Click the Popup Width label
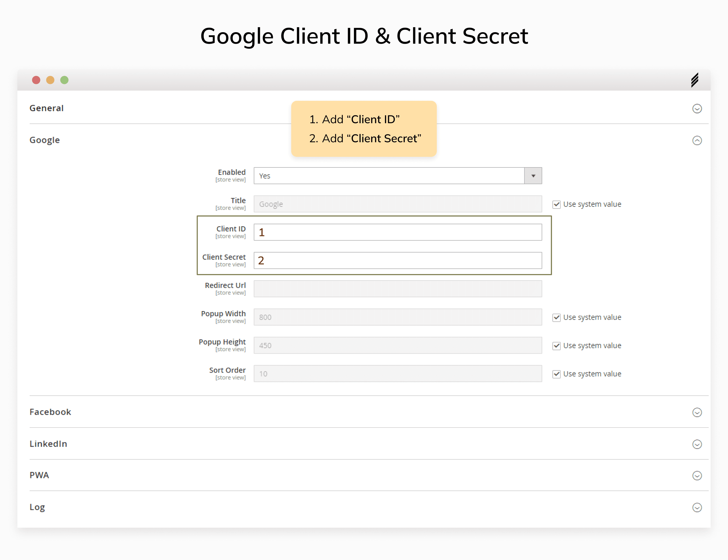728x560 pixels. pyautogui.click(x=223, y=314)
